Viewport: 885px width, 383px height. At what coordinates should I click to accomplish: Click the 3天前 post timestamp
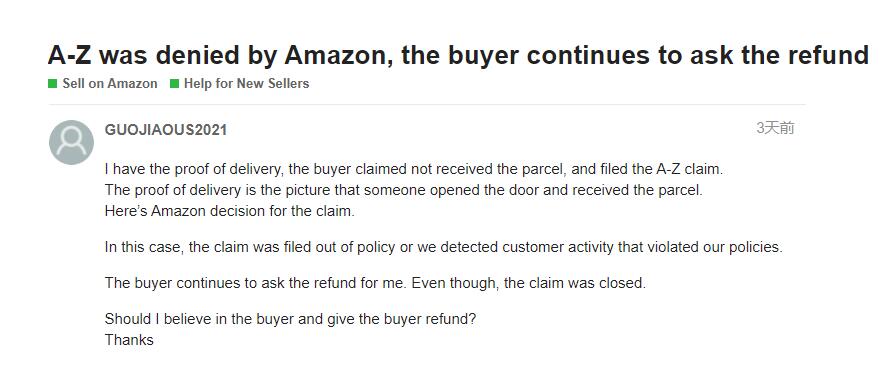coord(775,128)
